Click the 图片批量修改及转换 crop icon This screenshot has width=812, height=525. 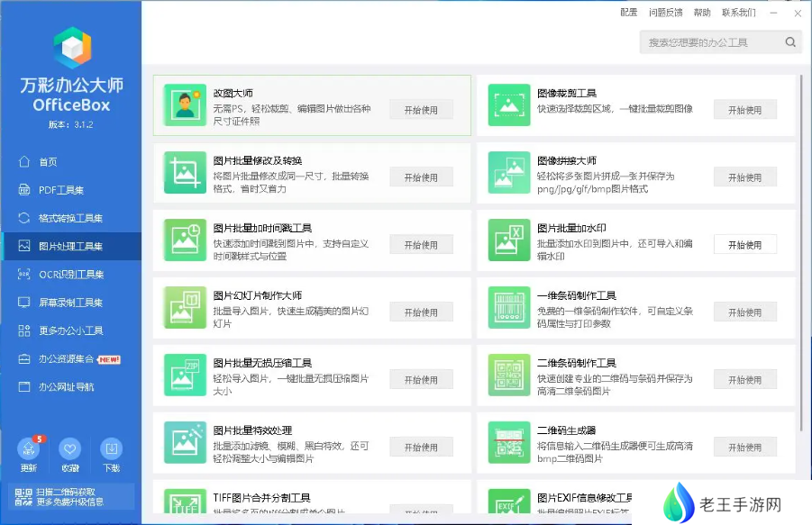pos(185,173)
